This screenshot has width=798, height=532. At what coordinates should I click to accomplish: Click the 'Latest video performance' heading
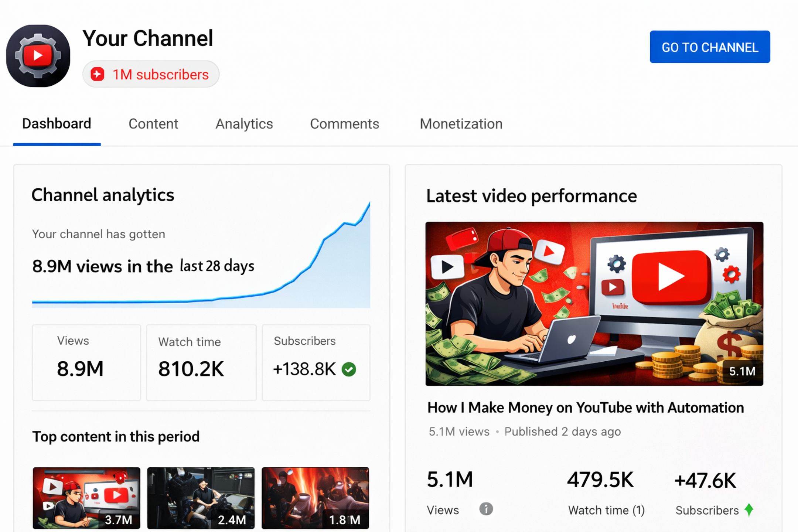click(532, 196)
